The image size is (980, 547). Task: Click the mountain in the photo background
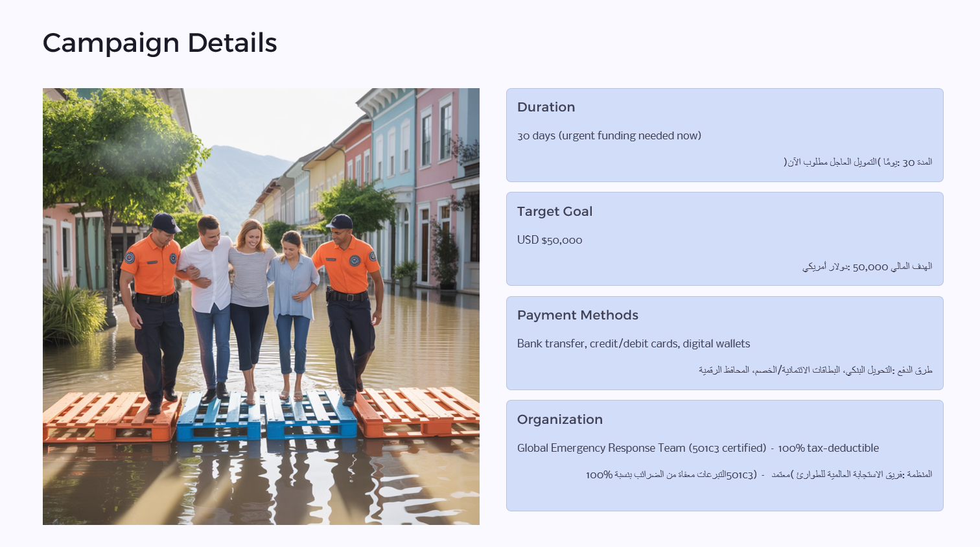click(x=233, y=175)
